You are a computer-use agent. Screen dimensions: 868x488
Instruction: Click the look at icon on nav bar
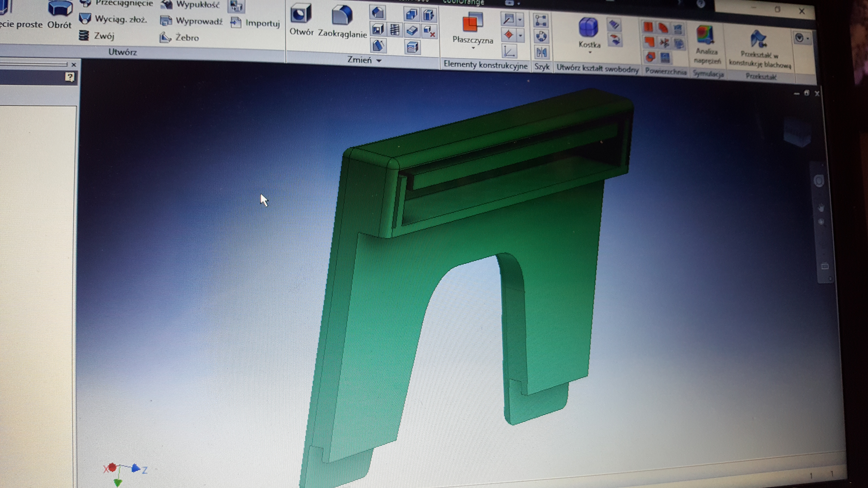pyautogui.click(x=825, y=266)
